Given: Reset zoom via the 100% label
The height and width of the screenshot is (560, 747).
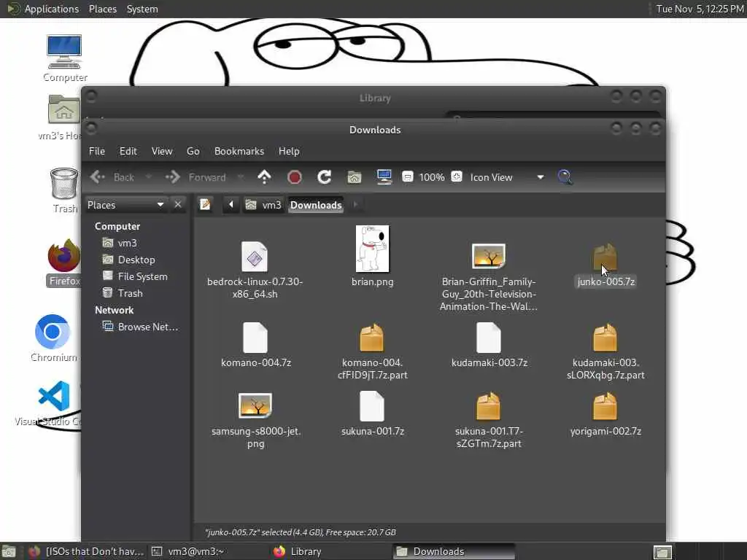Looking at the screenshot, I should [x=432, y=177].
